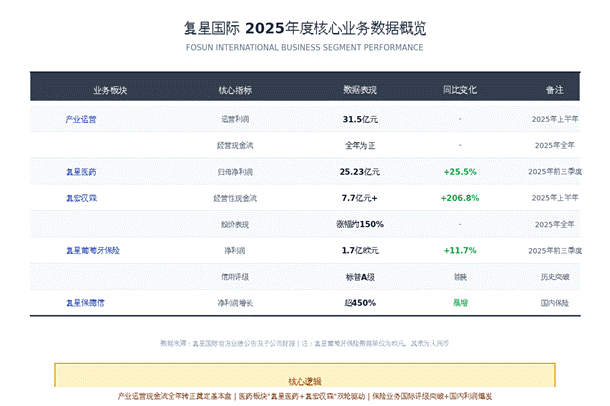Click the dash in 运营利润 row's 同比变化 column

coord(460,119)
